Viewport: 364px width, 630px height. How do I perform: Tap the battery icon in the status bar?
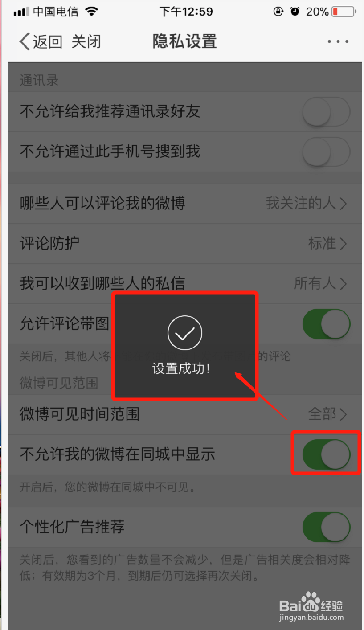pos(344,12)
